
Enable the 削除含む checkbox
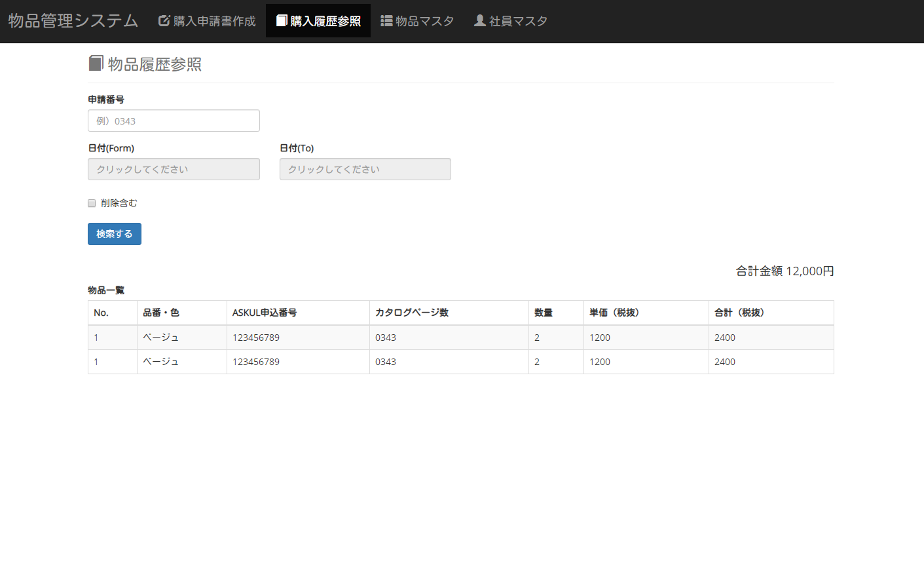point(92,203)
